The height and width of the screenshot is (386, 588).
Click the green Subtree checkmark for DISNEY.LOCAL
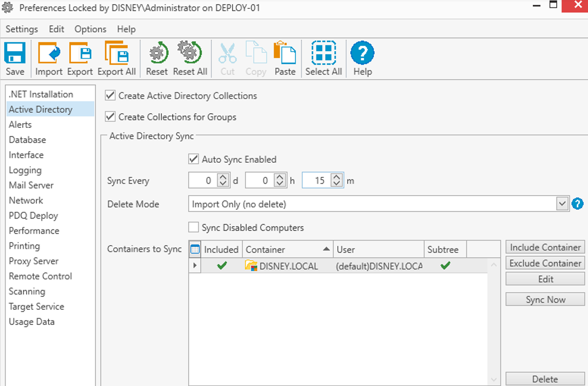click(445, 266)
